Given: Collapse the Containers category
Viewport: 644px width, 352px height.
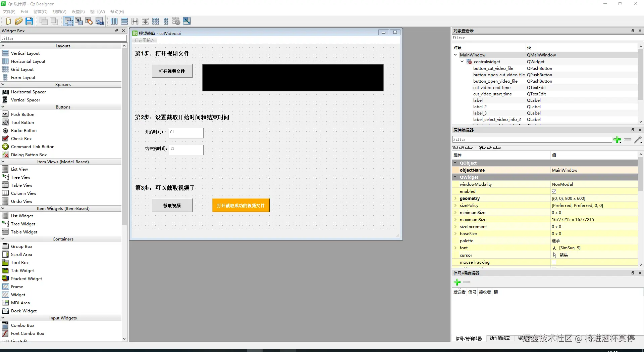Looking at the screenshot, I should click(3, 239).
